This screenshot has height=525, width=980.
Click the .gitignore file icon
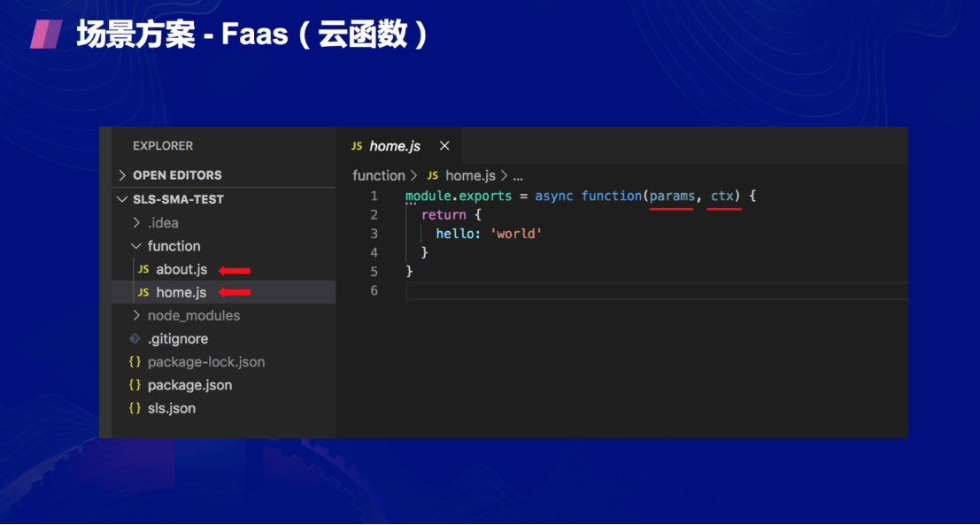(135, 339)
